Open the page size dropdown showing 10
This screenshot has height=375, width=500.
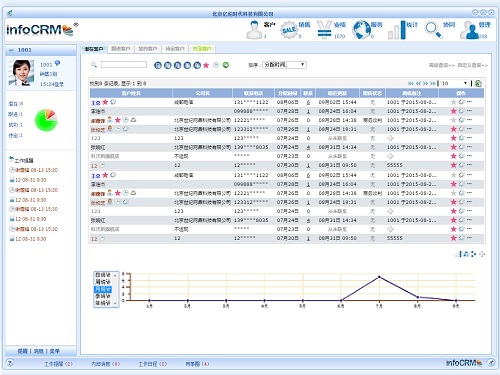pos(455,83)
